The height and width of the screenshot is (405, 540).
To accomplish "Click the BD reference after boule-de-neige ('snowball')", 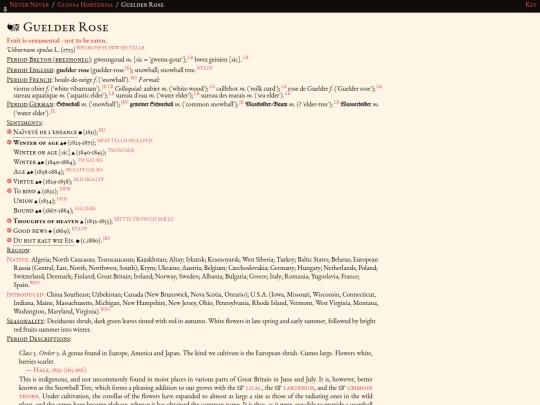I will point(134,78).
